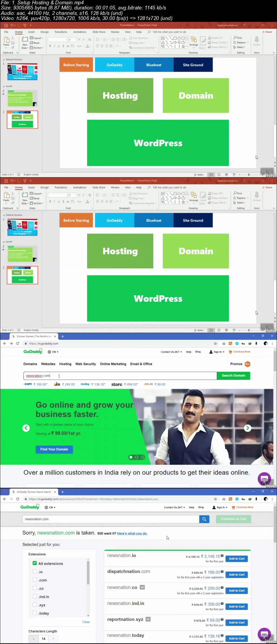The image size is (277, 644).
Task: Open the EN language dropdown on the search results page
Action: tap(50, 507)
